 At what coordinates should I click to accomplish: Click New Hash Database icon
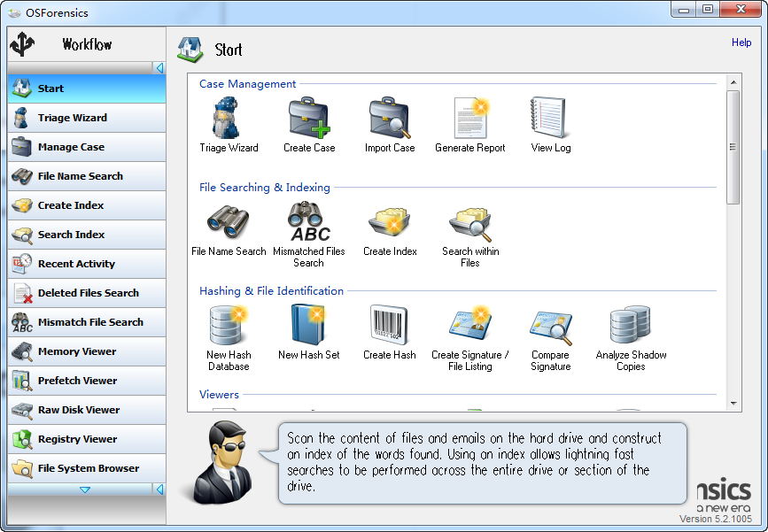click(229, 325)
